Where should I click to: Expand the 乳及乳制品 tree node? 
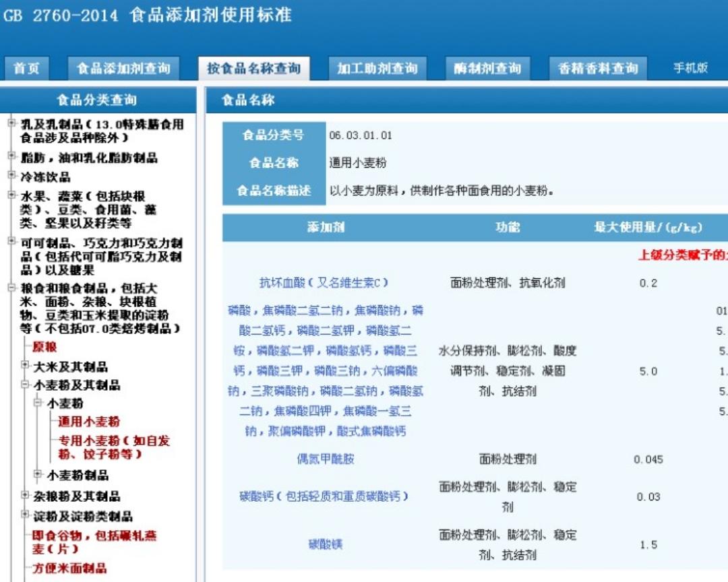pos(11,123)
